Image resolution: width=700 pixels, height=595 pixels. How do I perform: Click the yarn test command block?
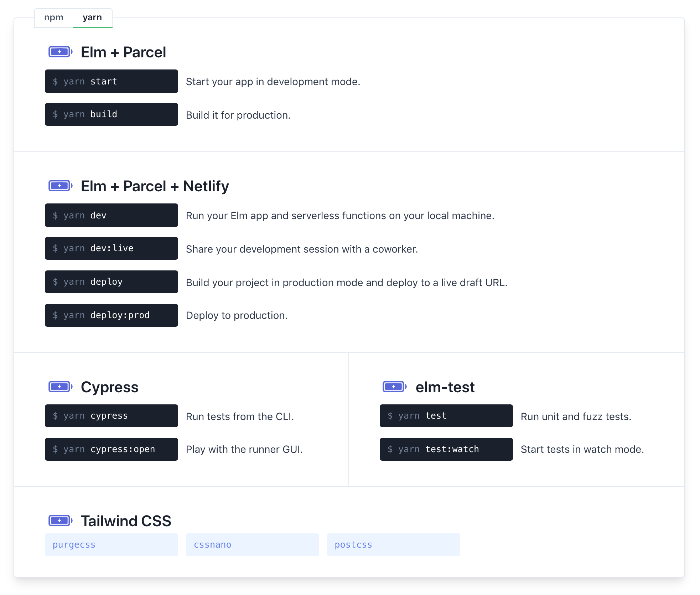tap(446, 415)
